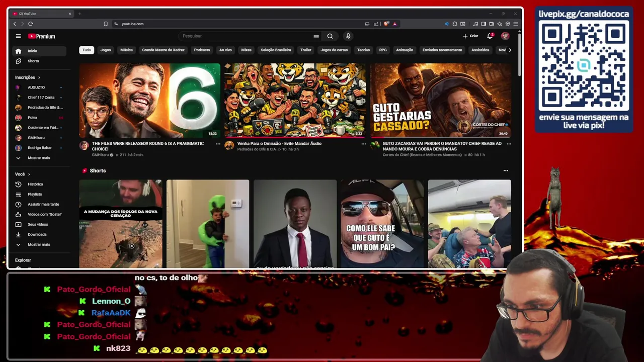Reload the page in browser toolbar
644x362 pixels.
pyautogui.click(x=31, y=24)
